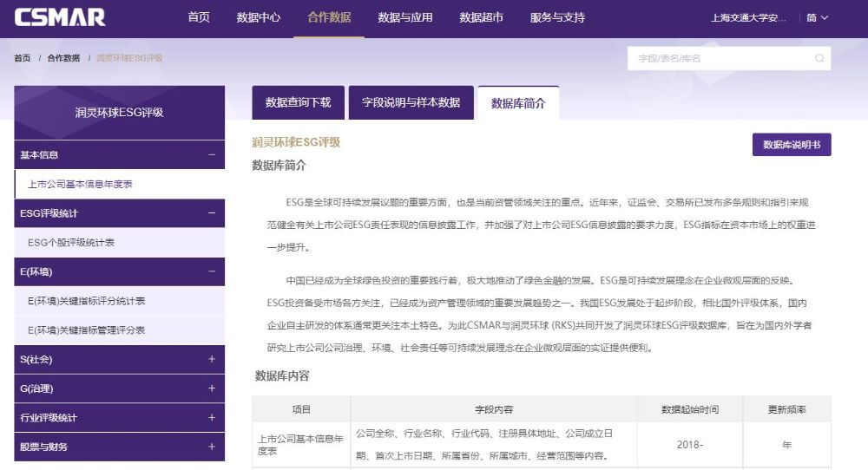This screenshot has height=470, width=868.
Task: Open the 数据超市 nav menu
Action: pos(481,17)
